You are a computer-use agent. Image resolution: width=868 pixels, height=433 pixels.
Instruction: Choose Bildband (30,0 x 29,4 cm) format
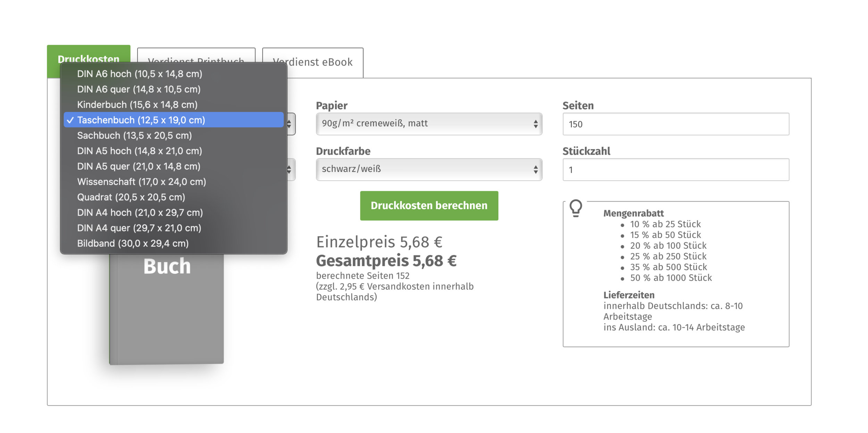coord(174,243)
